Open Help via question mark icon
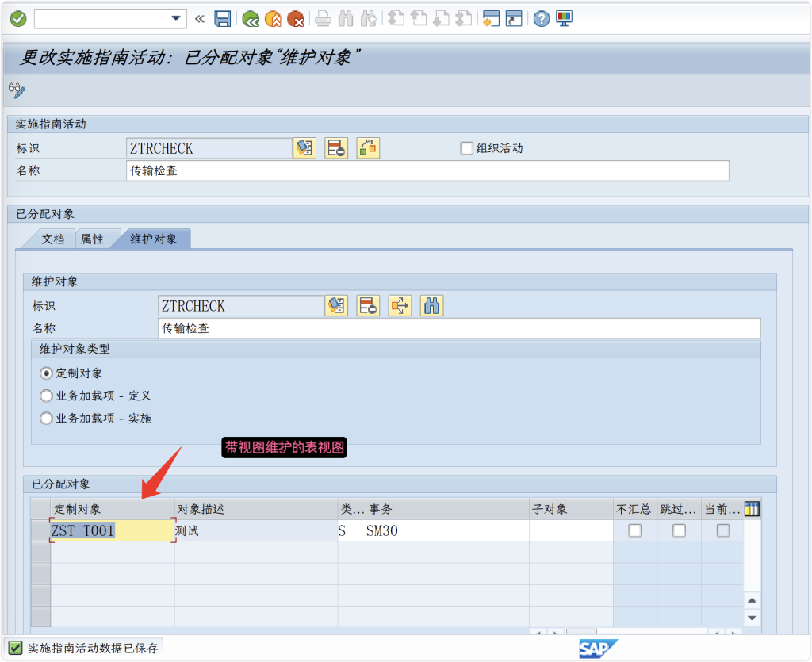The width and height of the screenshot is (812, 662). [542, 18]
